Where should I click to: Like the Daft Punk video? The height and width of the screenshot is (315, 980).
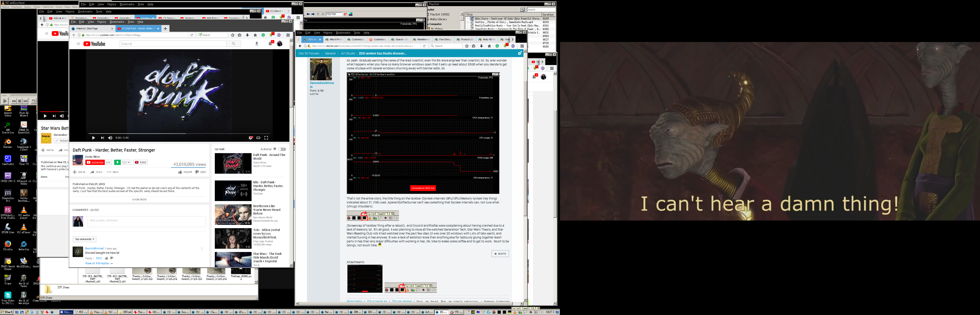coord(180,172)
